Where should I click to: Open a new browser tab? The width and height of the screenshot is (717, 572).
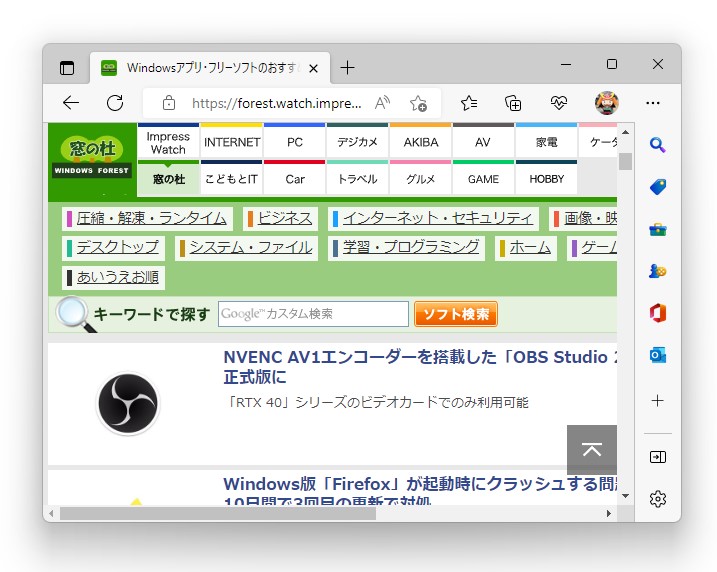coord(348,68)
